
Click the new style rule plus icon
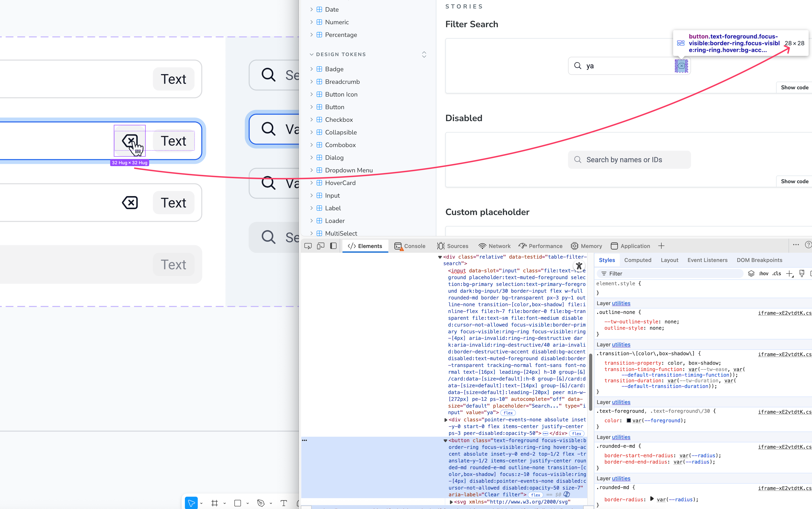[789, 274]
